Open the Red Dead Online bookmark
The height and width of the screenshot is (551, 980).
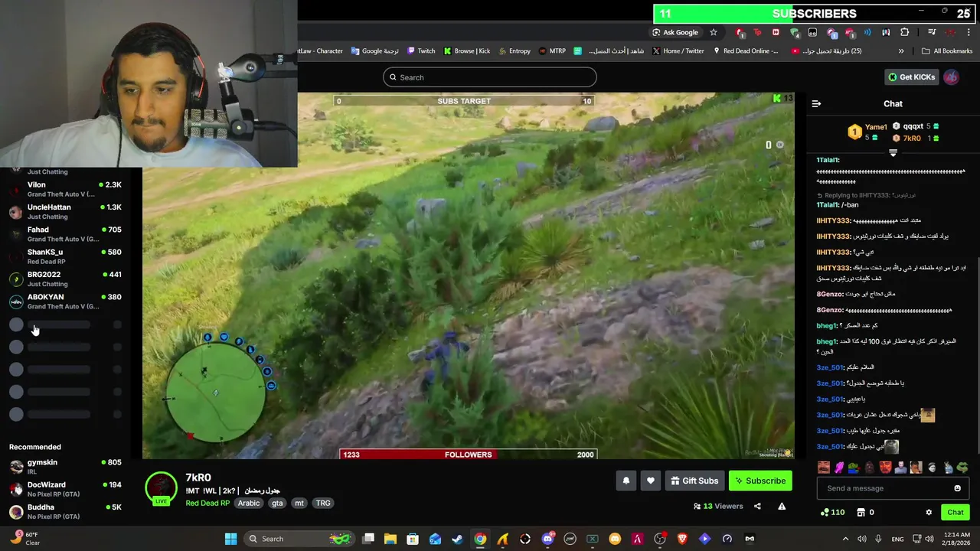click(x=745, y=51)
